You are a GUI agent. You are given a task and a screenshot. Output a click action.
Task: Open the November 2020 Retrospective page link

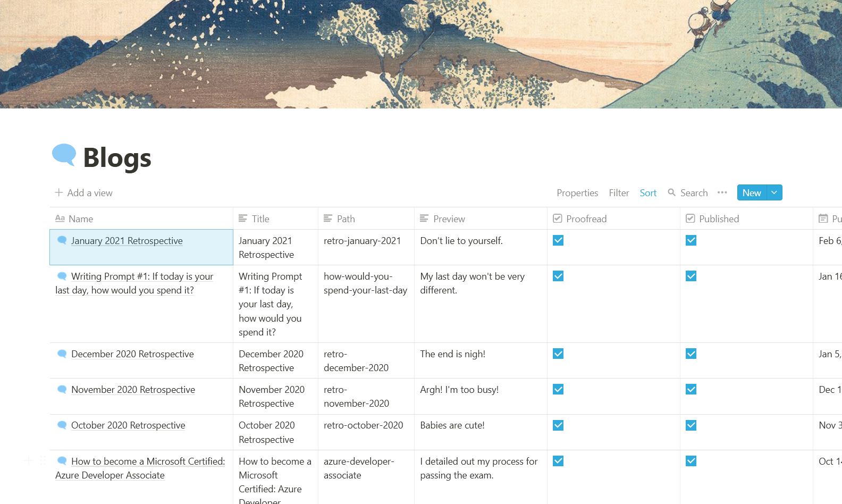coord(133,390)
